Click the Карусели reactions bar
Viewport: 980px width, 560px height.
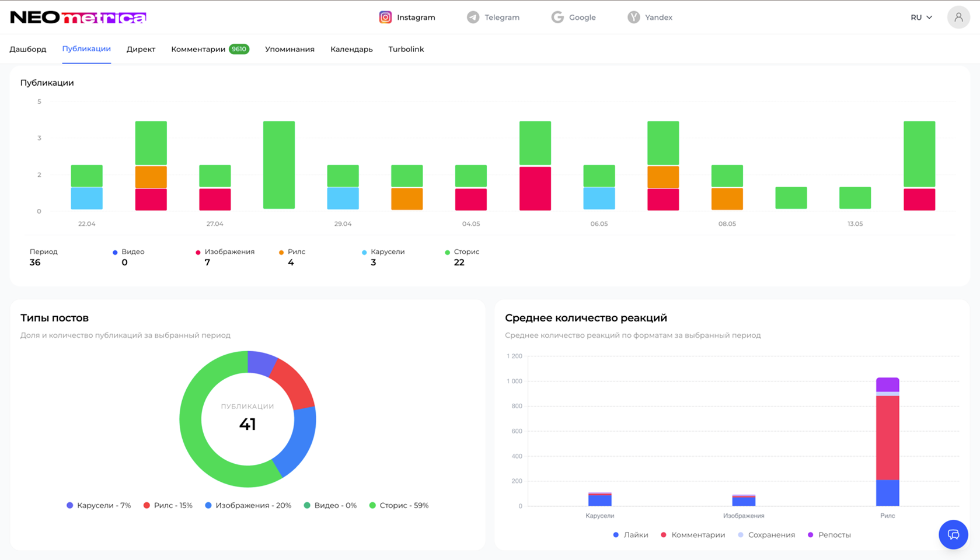tap(599, 499)
